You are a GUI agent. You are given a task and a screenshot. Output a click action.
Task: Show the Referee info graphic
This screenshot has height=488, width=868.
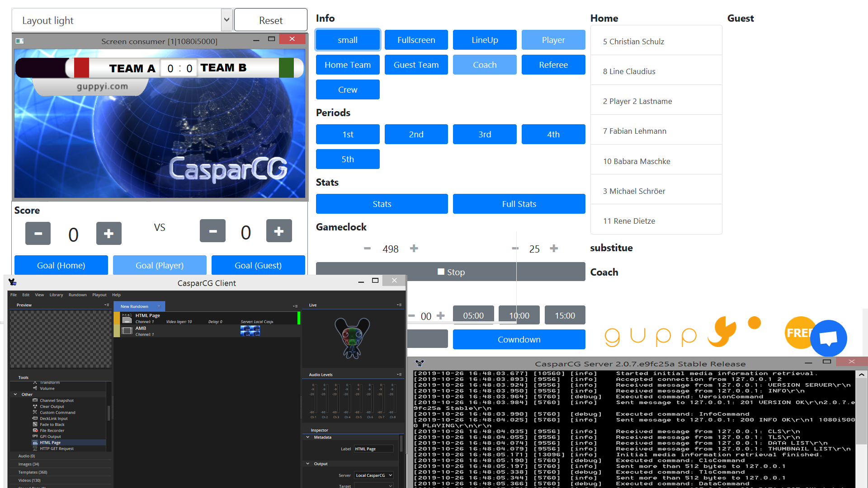point(553,65)
